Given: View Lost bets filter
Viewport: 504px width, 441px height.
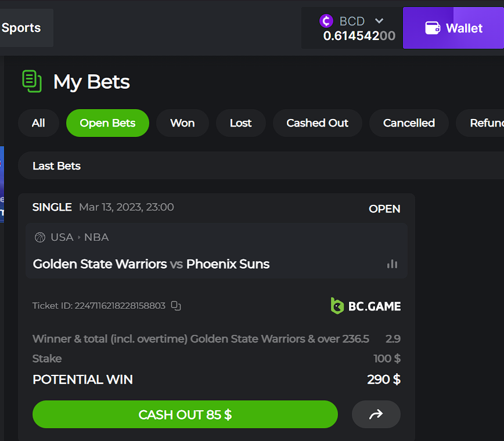Looking at the screenshot, I should pyautogui.click(x=240, y=123).
